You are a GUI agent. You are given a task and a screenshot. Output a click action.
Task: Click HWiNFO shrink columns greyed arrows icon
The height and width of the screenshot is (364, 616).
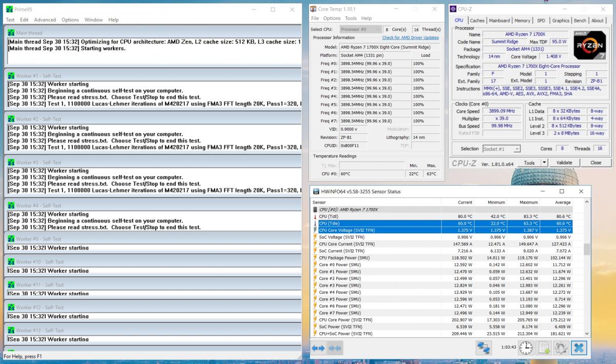click(335, 348)
